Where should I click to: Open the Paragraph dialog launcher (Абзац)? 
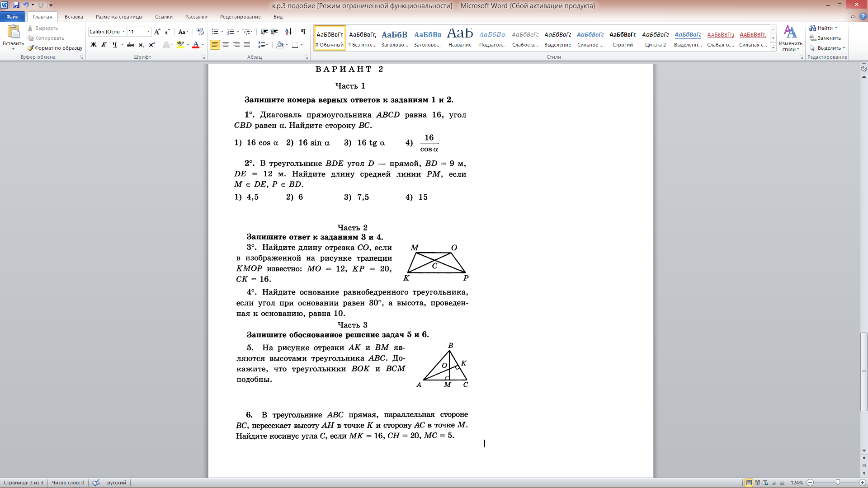click(x=306, y=57)
